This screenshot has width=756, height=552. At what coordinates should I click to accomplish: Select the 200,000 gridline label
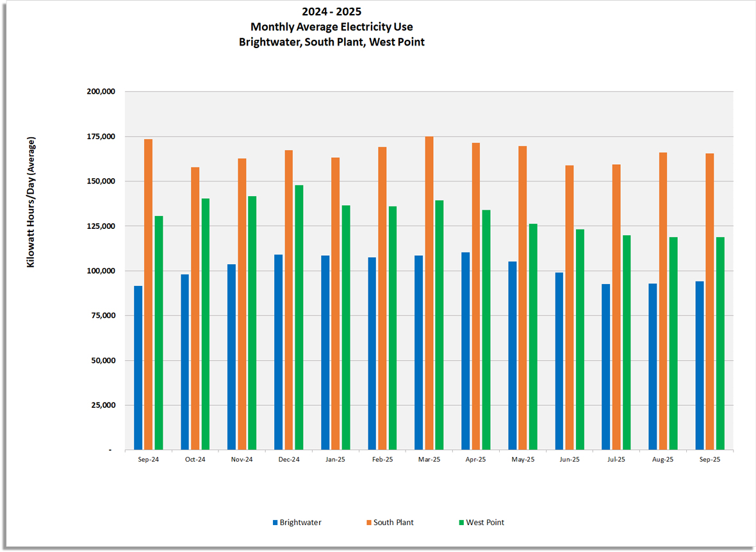[102, 91]
